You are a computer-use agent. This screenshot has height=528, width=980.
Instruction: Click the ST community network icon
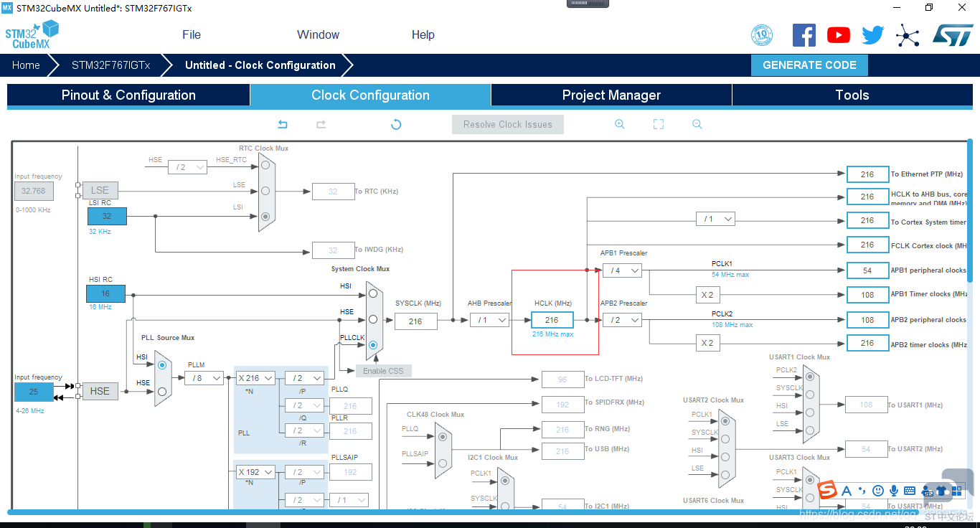(x=908, y=35)
